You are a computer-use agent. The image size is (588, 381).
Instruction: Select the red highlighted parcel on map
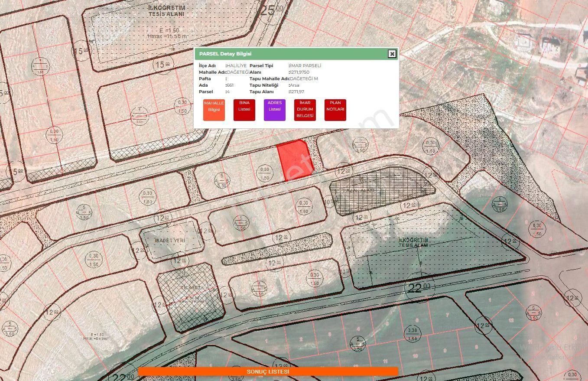click(x=295, y=159)
